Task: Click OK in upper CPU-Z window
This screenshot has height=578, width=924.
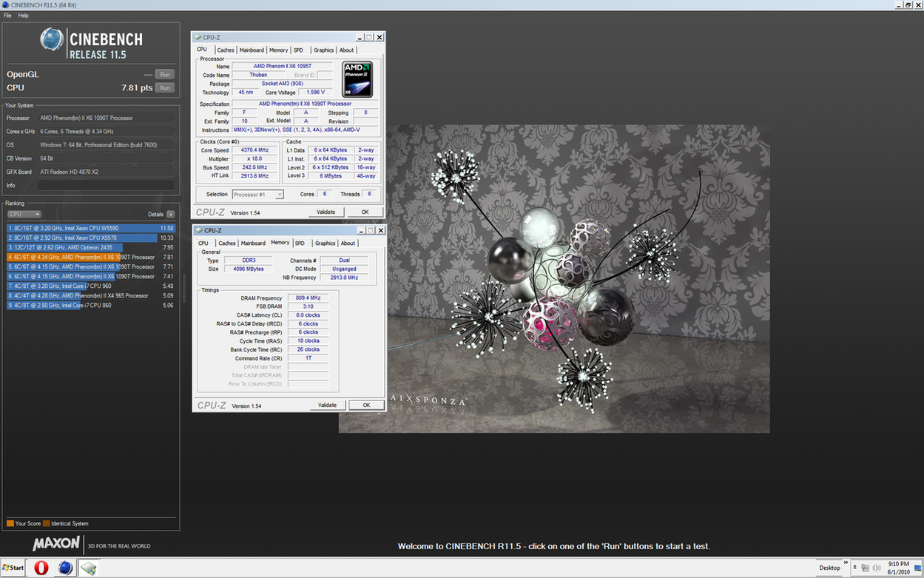Action: pyautogui.click(x=365, y=212)
